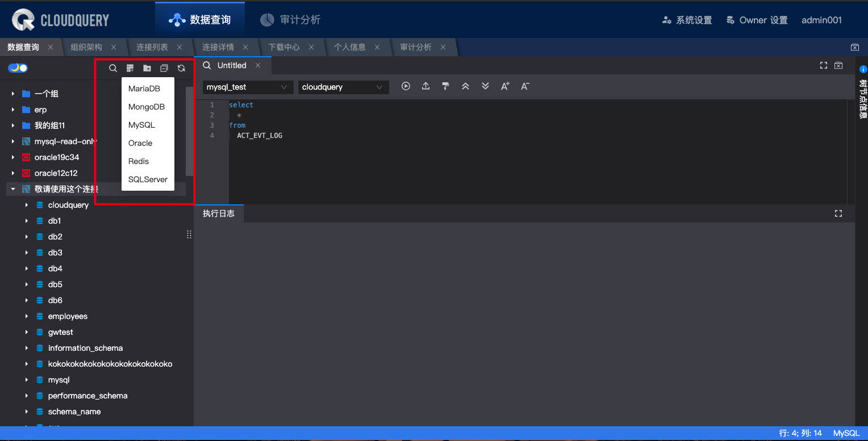This screenshot has height=441, width=868.
Task: Maximize the editor with the fullscreen icon
Action: 824,65
